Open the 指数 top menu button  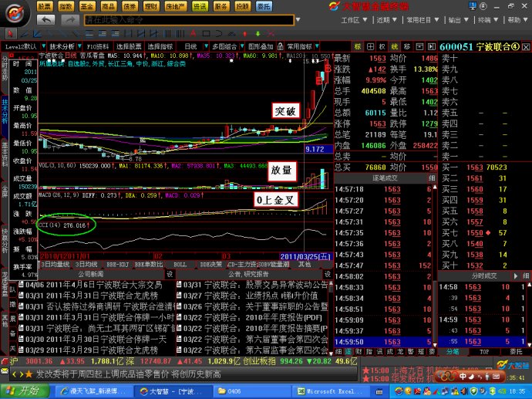[66, 6]
